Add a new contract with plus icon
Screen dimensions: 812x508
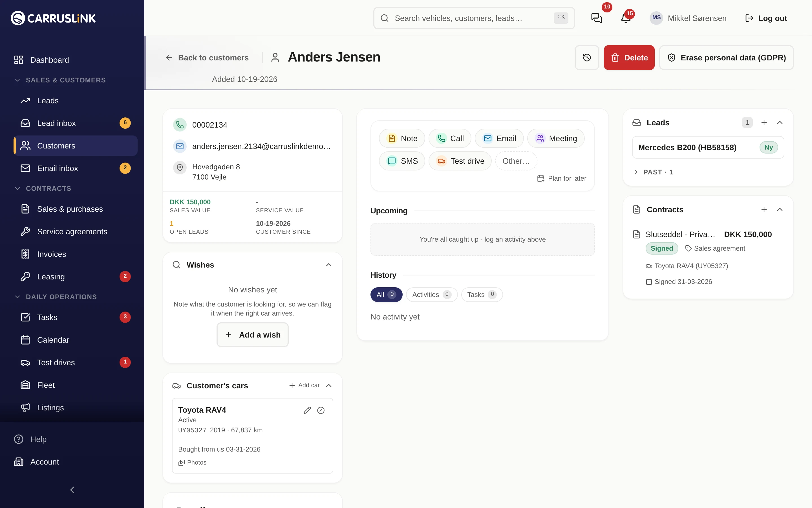point(764,210)
